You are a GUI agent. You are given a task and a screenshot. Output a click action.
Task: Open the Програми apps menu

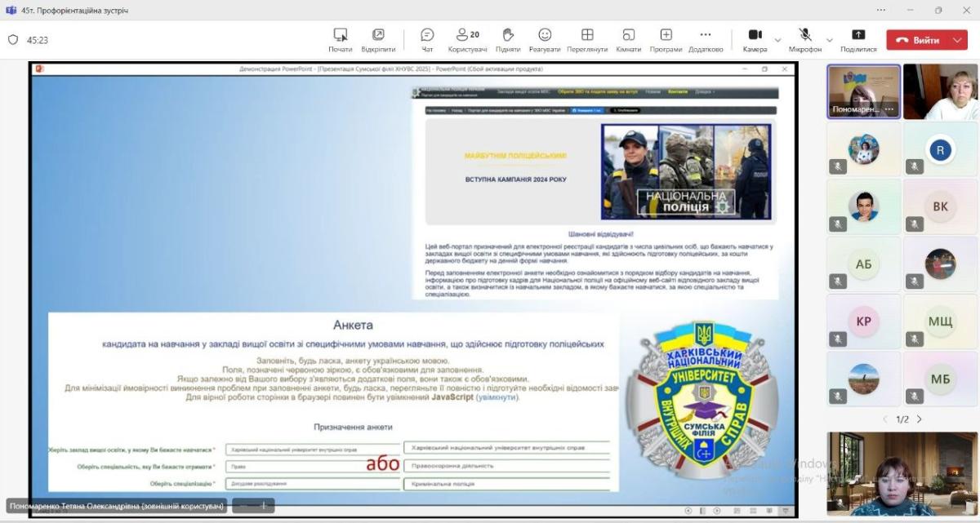pos(666,39)
